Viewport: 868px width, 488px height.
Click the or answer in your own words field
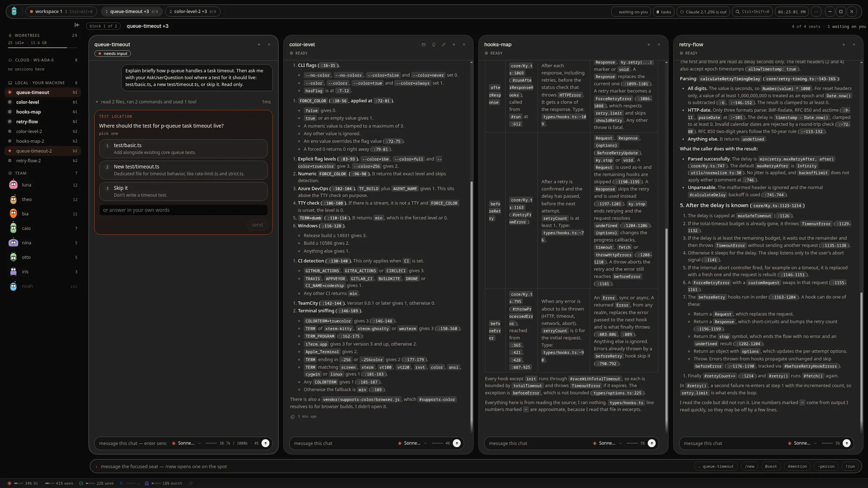(x=183, y=210)
